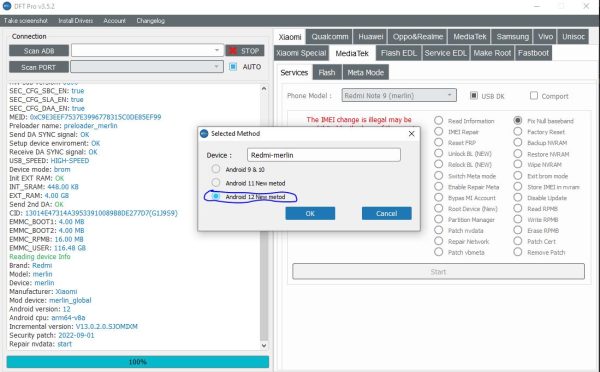This screenshot has width=600, height=372.
Task: Select Patch vbmeta option
Action: (x=439, y=252)
